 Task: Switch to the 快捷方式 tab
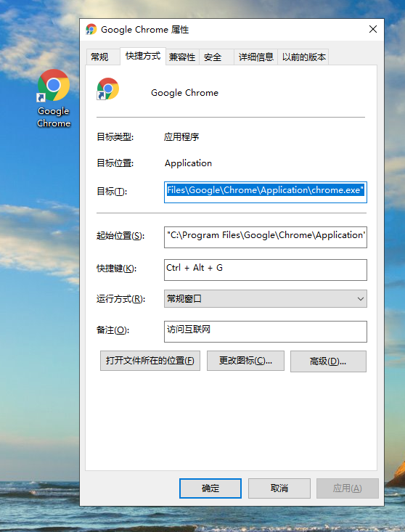point(143,56)
